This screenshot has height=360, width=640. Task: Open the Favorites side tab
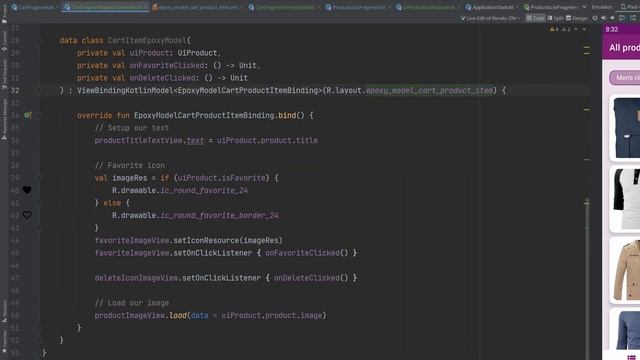(4, 342)
